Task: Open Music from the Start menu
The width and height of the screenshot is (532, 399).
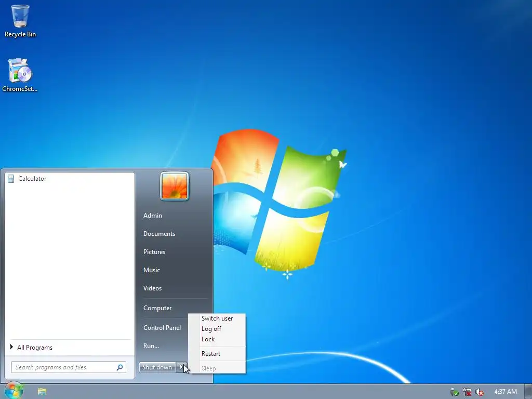Action: click(x=152, y=270)
